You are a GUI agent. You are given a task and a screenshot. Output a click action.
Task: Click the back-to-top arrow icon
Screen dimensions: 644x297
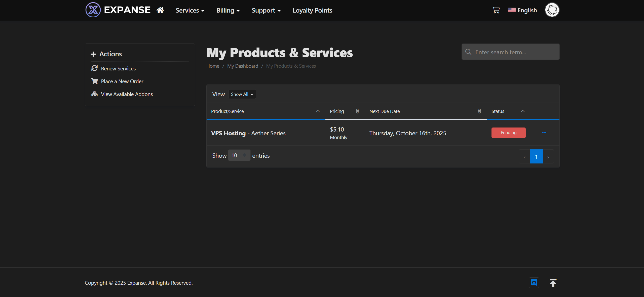[x=553, y=283]
